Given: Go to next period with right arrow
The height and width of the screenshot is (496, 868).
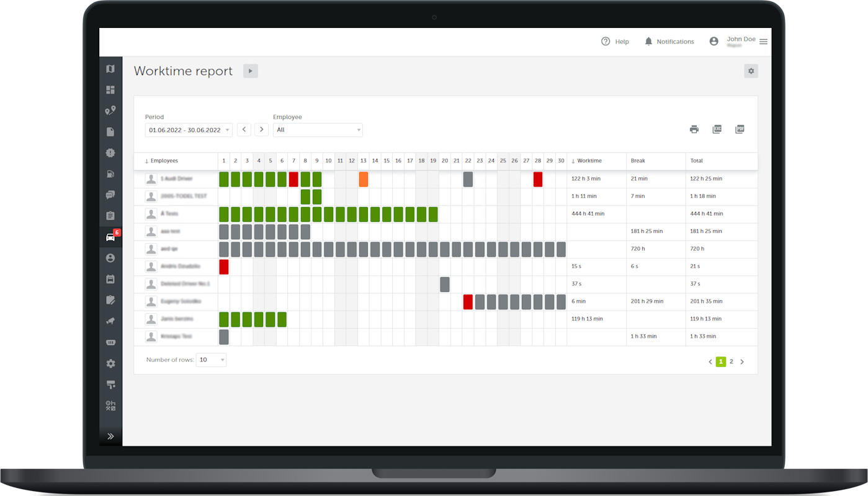Looking at the screenshot, I should click(x=262, y=130).
